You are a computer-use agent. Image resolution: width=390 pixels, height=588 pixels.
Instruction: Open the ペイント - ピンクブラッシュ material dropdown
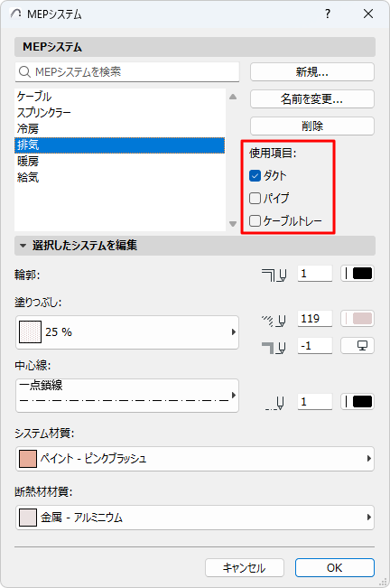195,459
